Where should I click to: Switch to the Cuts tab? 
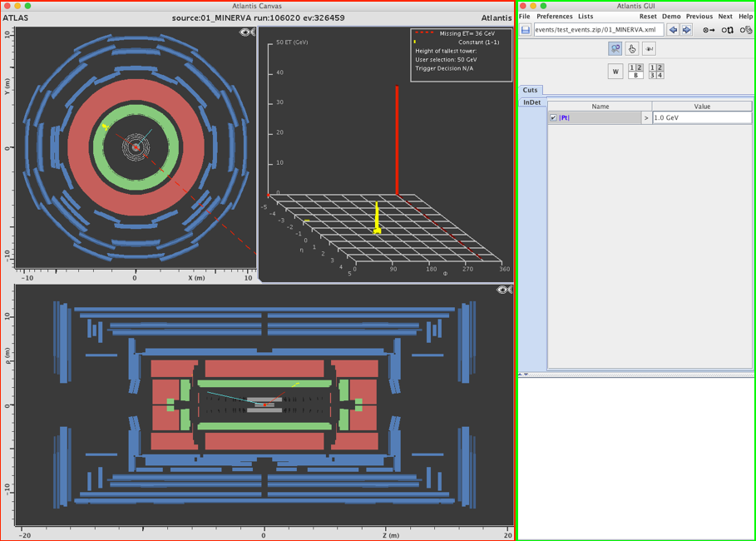(530, 90)
